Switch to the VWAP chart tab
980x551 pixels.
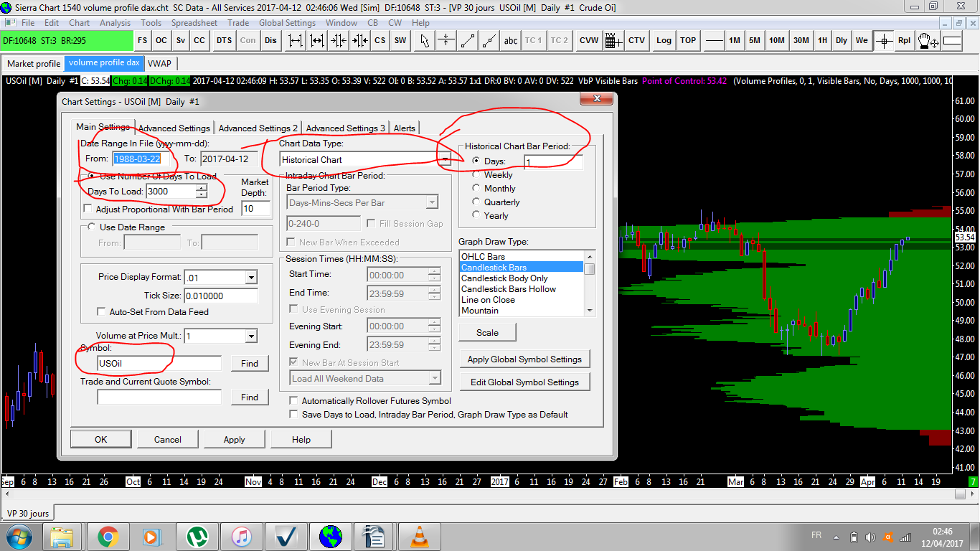160,64
